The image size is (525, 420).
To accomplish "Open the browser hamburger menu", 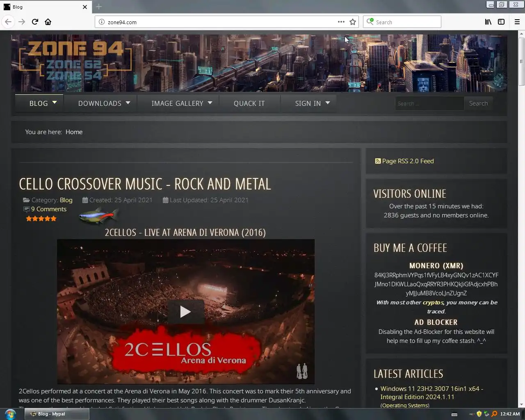I will click(x=517, y=22).
